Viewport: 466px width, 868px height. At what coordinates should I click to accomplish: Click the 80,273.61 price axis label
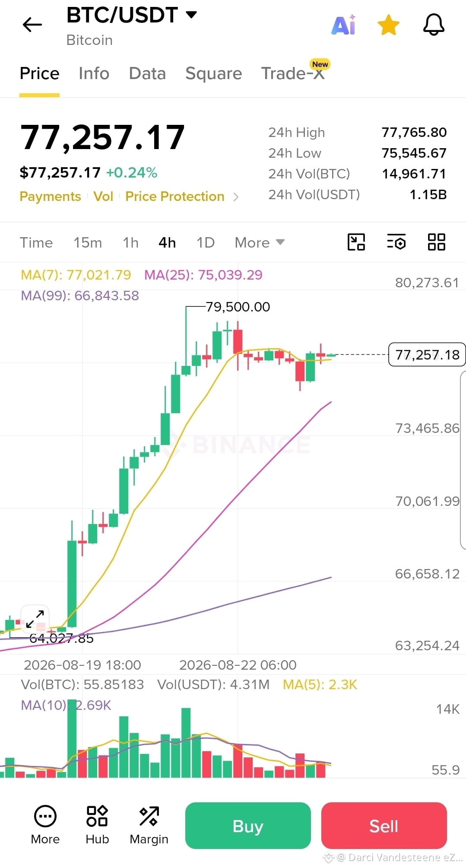pyautogui.click(x=427, y=283)
